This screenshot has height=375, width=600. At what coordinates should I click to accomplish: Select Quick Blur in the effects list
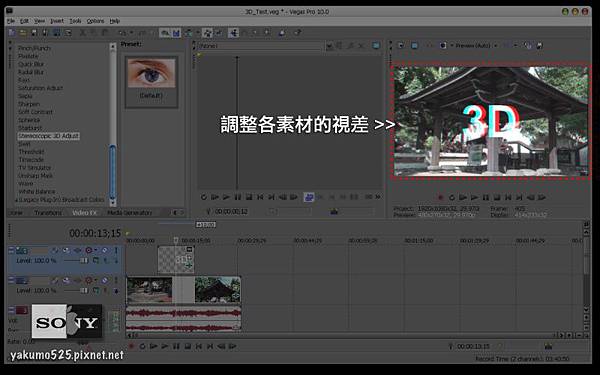[x=31, y=64]
